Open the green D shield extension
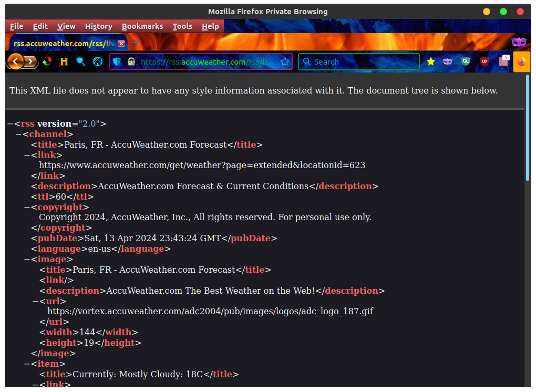This screenshot has height=392, width=536. 466,61
